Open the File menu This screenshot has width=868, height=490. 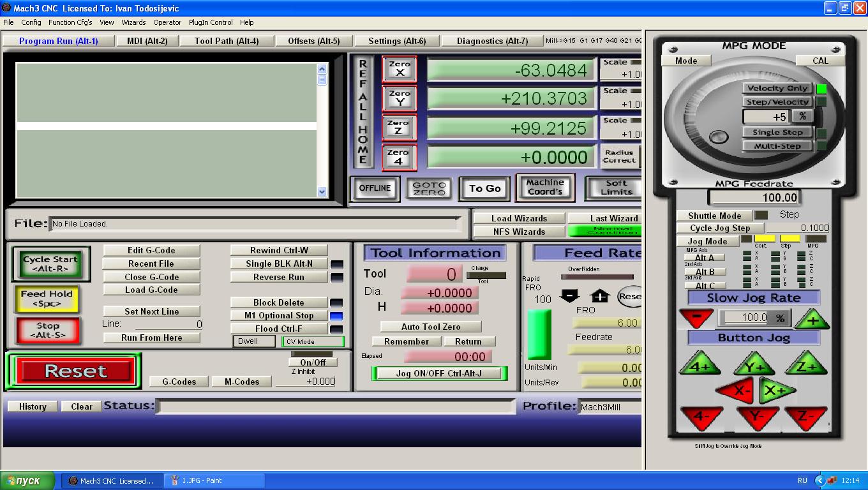click(x=8, y=22)
